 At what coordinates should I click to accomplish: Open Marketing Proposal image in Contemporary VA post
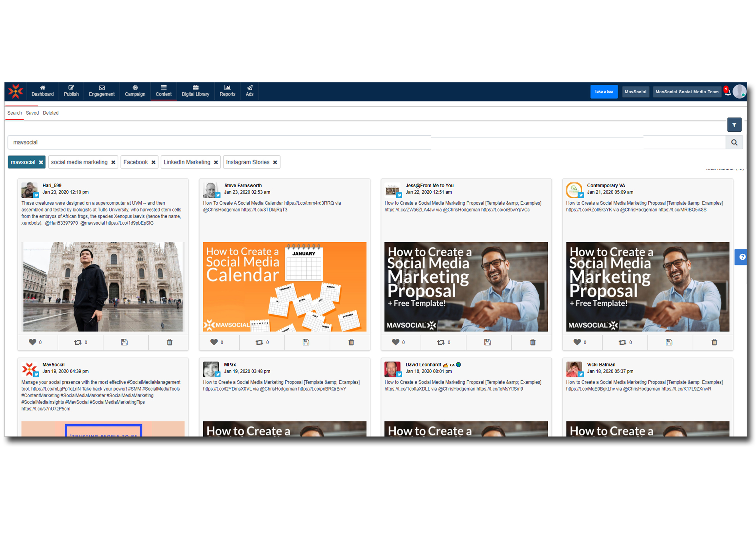tap(648, 287)
